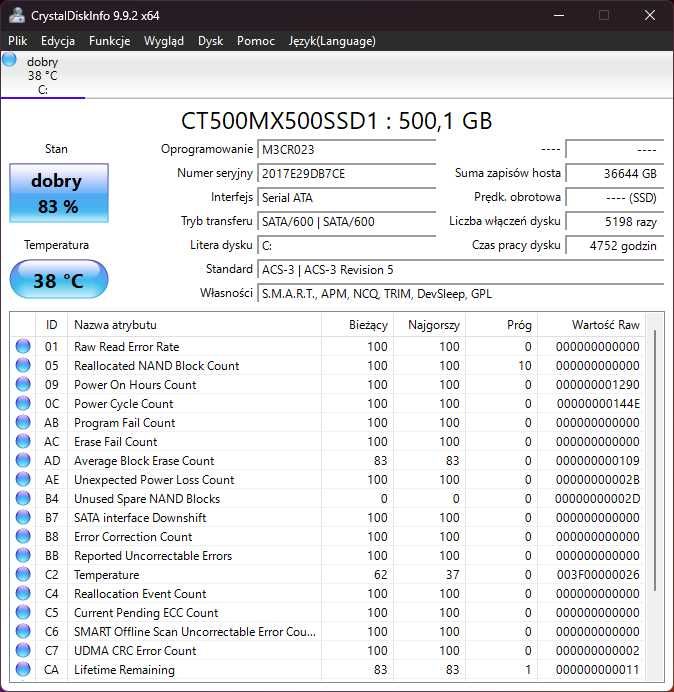Click the Interfejs field showing Serial ATA
Image resolution: width=674 pixels, height=692 pixels.
[346, 197]
